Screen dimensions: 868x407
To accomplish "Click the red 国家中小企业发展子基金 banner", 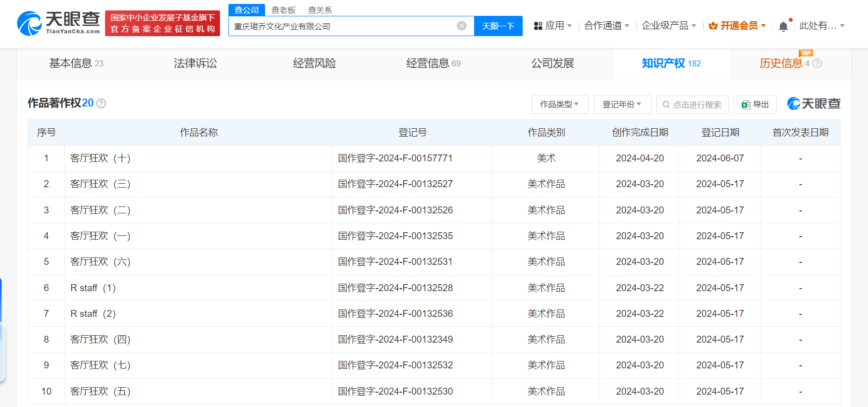I will (163, 23).
